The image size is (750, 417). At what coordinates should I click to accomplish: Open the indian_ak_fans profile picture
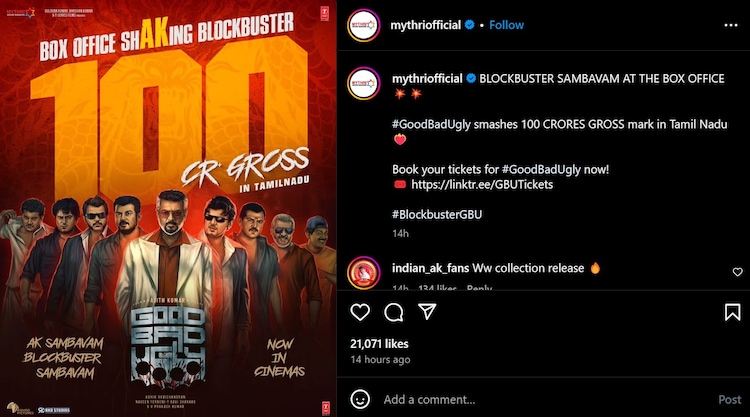(x=364, y=273)
